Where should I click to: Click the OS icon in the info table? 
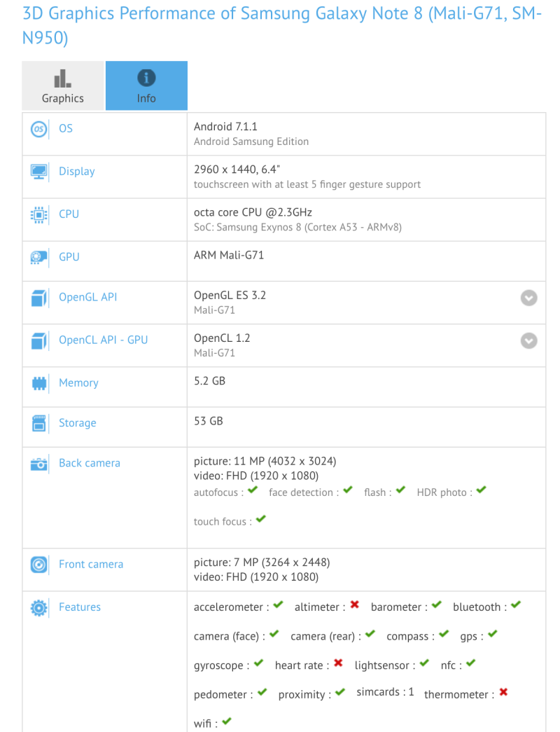[39, 129]
